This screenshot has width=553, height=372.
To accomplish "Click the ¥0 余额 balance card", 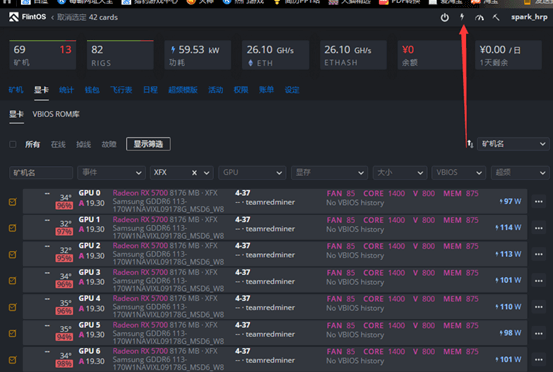I will pos(431,55).
